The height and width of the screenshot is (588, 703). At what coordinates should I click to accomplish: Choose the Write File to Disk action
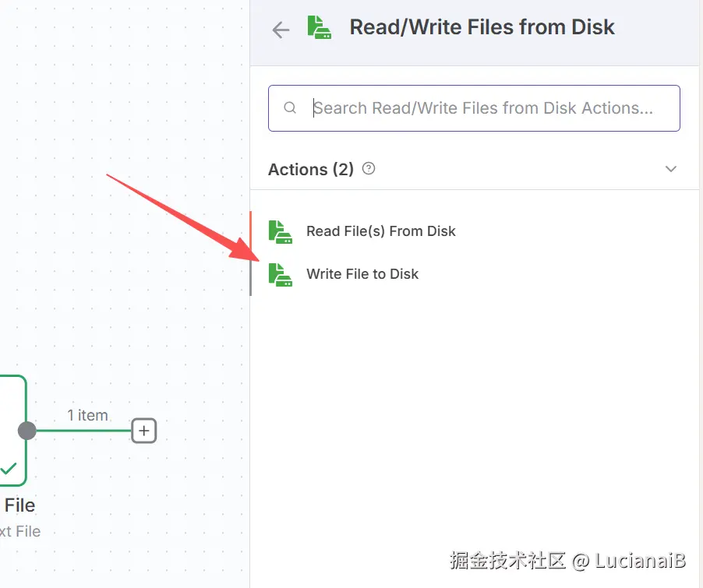click(x=362, y=274)
